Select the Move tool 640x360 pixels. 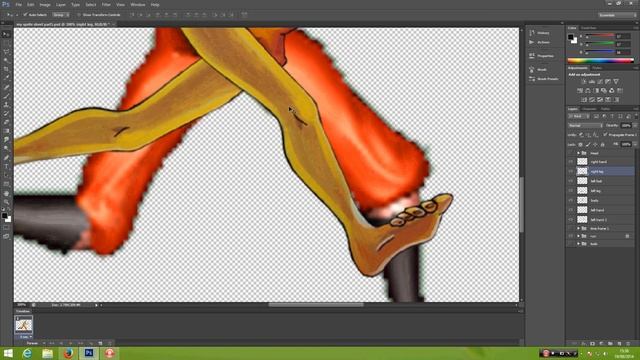click(x=6, y=34)
